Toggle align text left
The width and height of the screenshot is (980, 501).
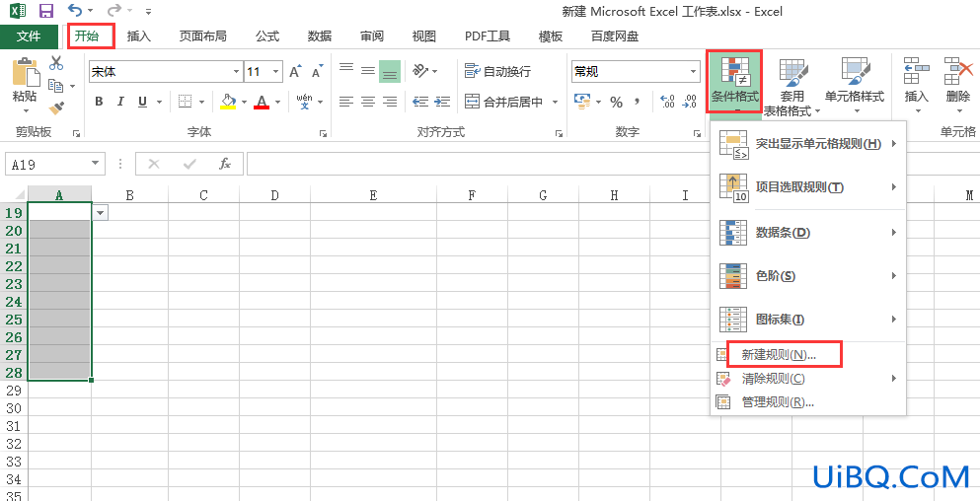tap(346, 102)
